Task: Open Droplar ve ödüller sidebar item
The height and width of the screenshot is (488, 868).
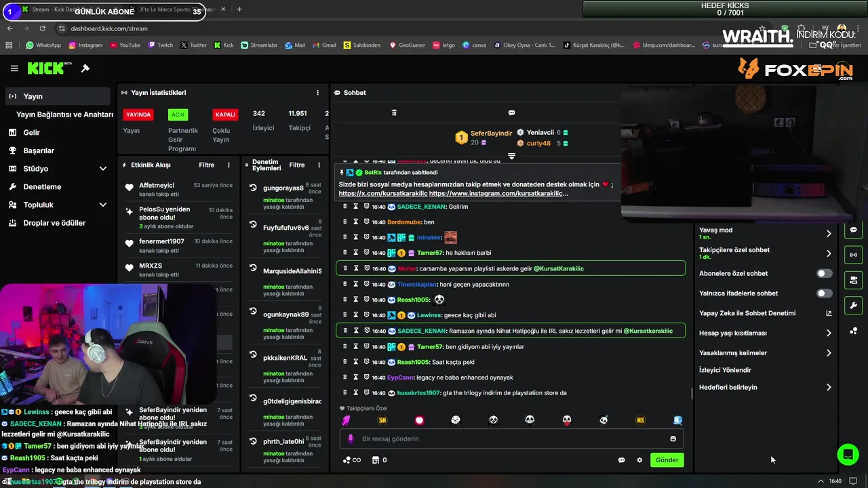Action: pyautogui.click(x=58, y=223)
